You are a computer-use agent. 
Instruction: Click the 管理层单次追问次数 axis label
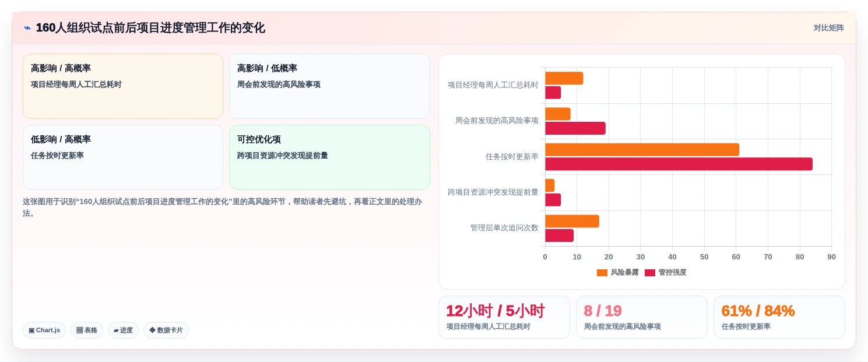click(504, 228)
